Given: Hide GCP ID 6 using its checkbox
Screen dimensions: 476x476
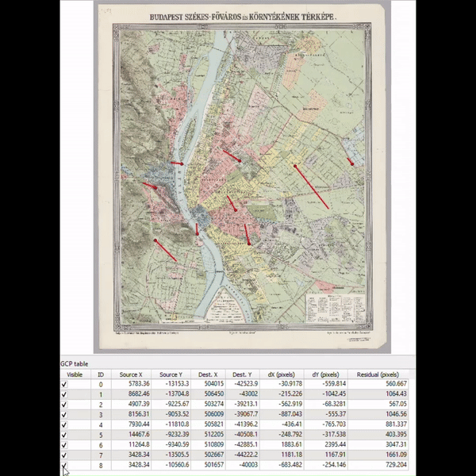Looking at the screenshot, I should pos(64,445).
